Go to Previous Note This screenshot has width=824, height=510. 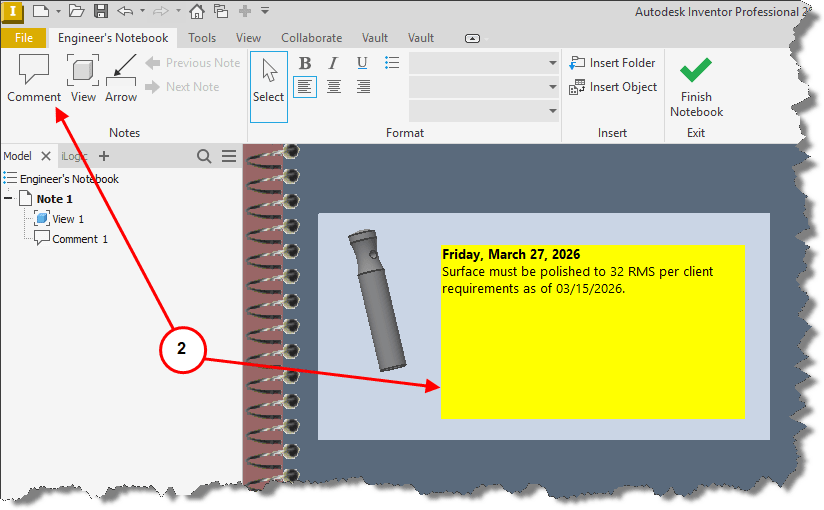pos(193,63)
